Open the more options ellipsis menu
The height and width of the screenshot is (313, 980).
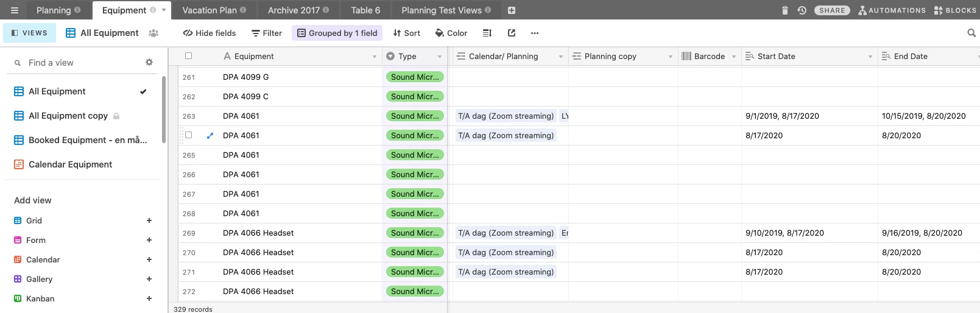coord(535,33)
